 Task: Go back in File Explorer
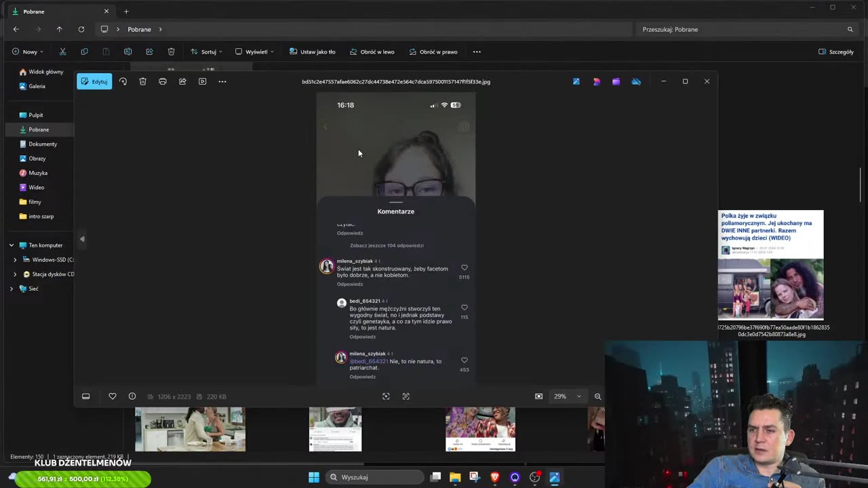pos(16,29)
